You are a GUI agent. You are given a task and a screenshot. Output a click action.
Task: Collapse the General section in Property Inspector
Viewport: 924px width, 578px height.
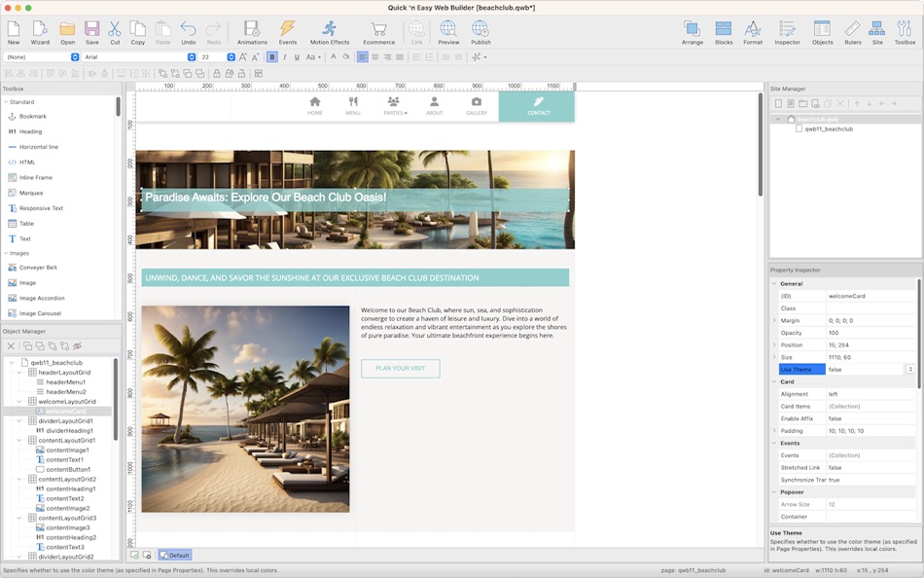coord(774,284)
